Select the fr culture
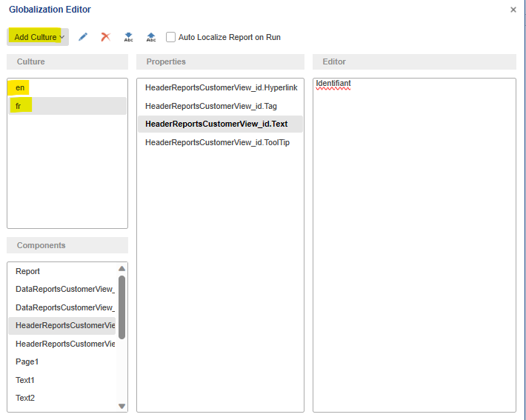 (67, 106)
